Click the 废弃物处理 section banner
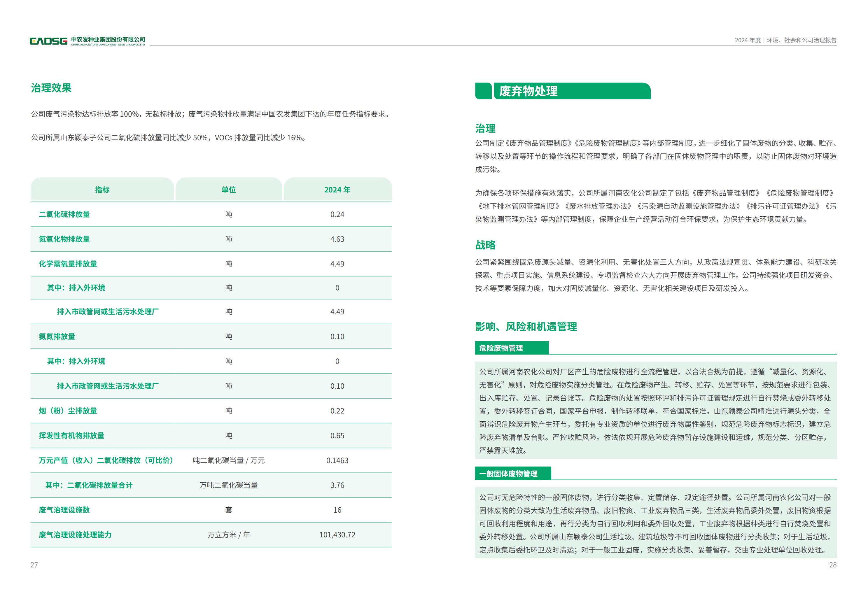Image resolution: width=868 pixels, height=589 pixels. click(x=563, y=91)
